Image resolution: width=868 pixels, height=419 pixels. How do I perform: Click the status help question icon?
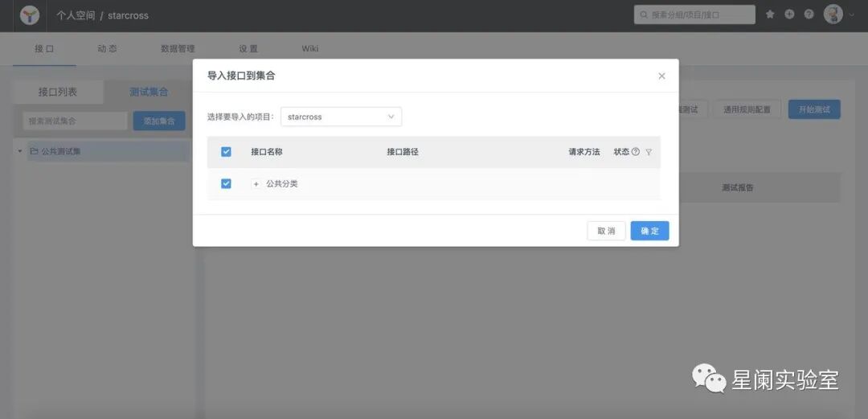(x=636, y=152)
